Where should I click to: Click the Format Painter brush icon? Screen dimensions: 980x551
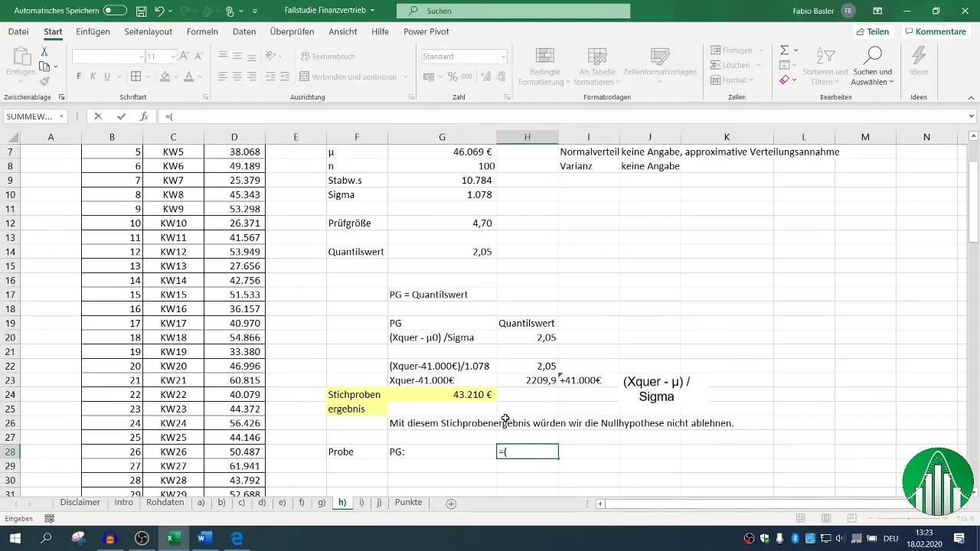(44, 81)
